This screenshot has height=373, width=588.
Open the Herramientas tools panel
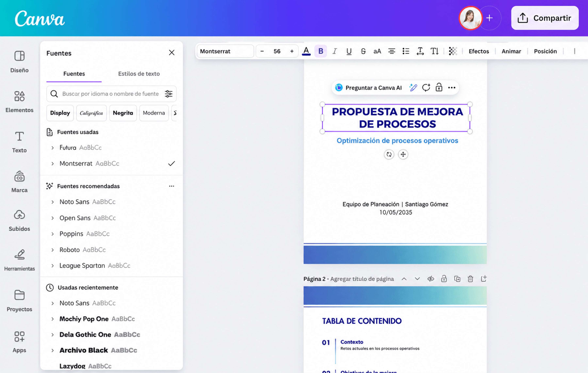pyautogui.click(x=19, y=260)
